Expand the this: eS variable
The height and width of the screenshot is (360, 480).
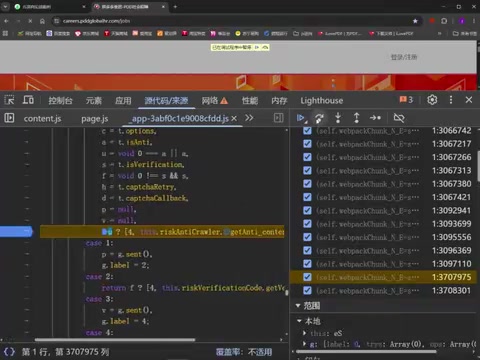[304, 333]
